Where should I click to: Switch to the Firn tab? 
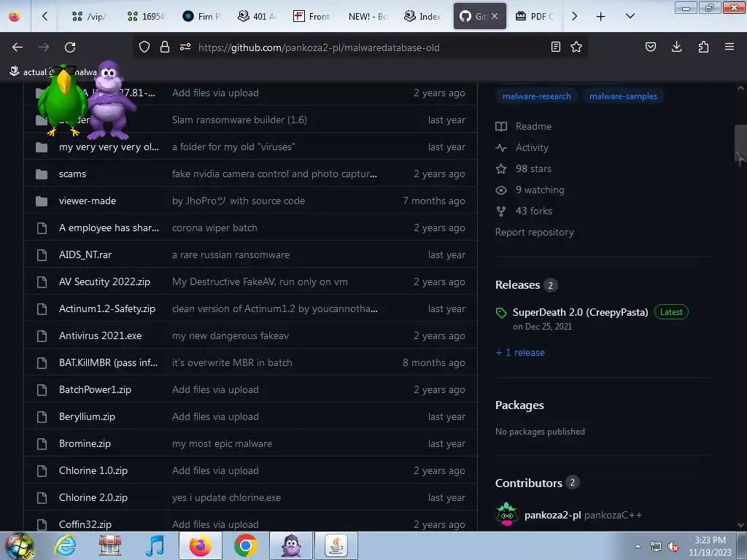(x=201, y=16)
